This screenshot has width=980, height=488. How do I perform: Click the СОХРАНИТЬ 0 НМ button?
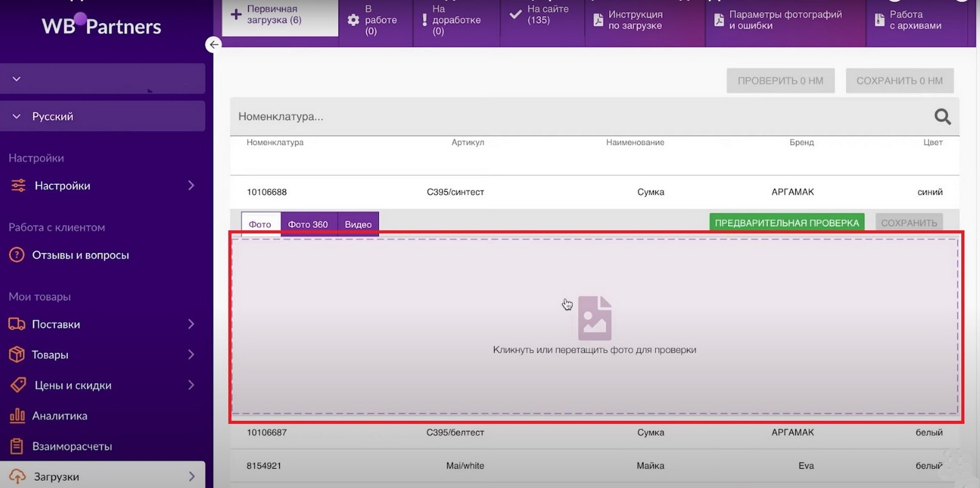coord(899,81)
